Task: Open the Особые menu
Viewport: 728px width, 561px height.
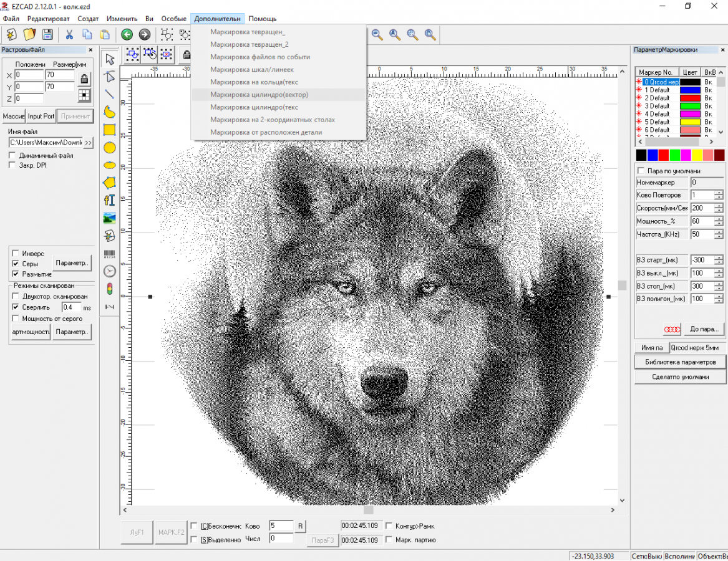Action: click(173, 19)
